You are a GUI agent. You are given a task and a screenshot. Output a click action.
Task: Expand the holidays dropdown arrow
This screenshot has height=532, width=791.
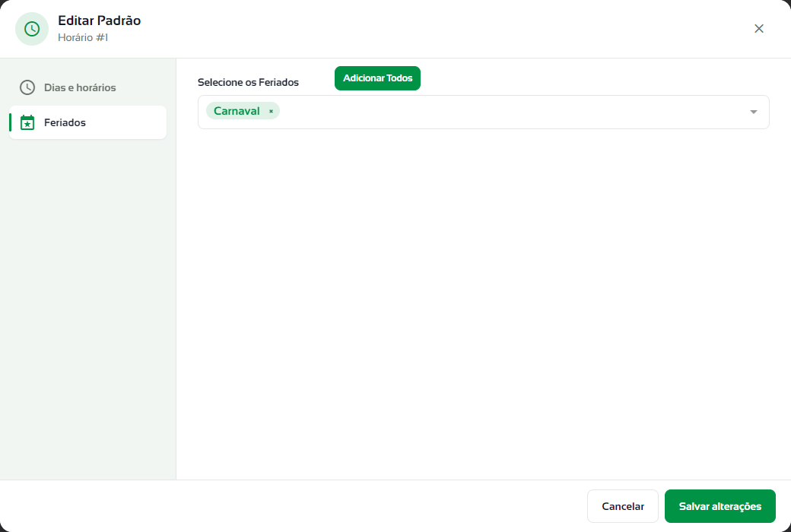coord(753,112)
